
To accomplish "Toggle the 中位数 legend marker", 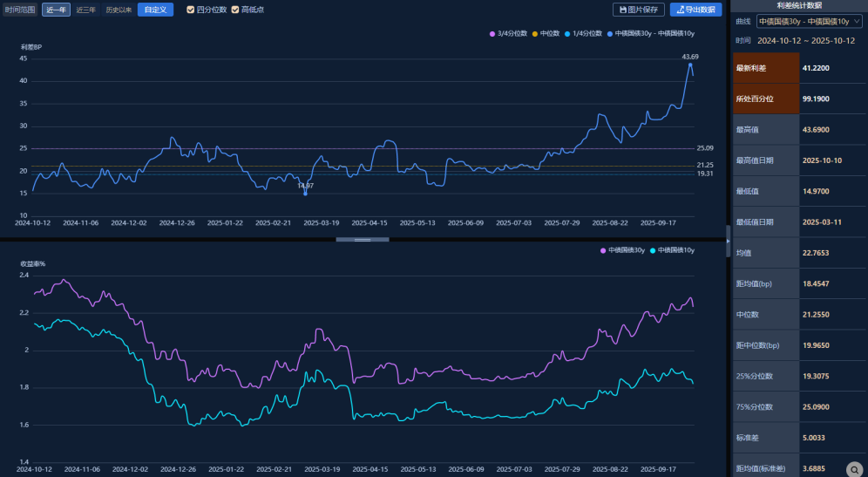I will (x=535, y=33).
